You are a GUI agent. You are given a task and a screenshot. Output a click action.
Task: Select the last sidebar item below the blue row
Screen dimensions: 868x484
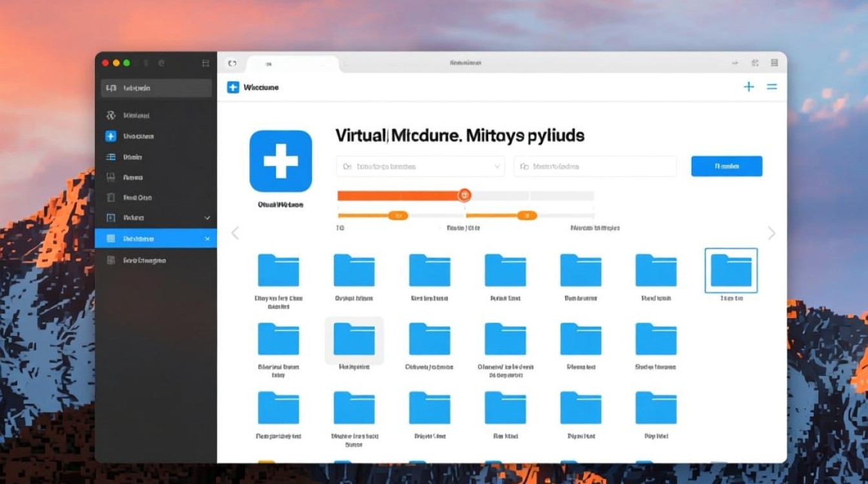(x=144, y=260)
